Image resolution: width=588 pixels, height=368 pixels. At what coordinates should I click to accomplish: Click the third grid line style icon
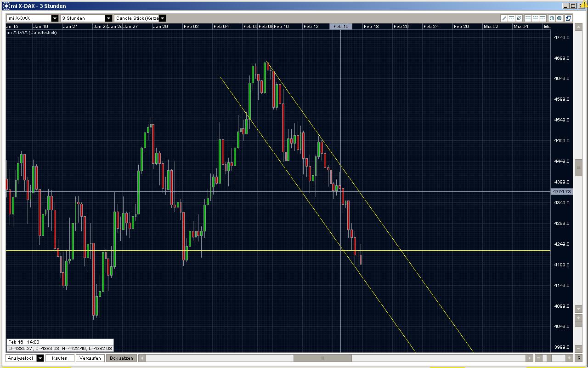click(543, 18)
